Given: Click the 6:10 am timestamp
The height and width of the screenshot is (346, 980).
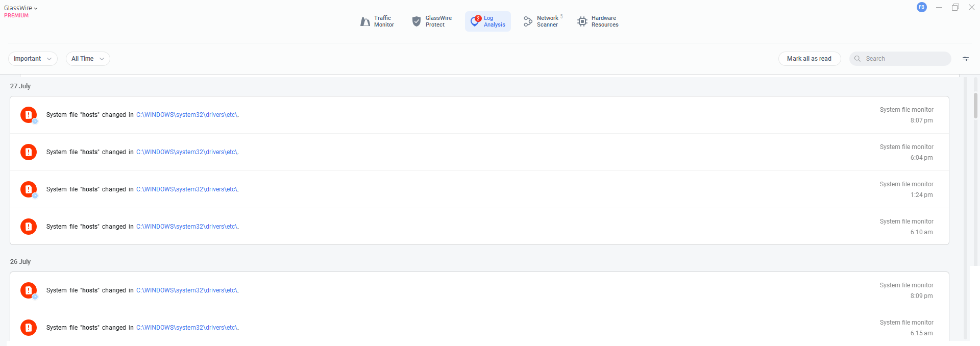Looking at the screenshot, I should click(921, 232).
